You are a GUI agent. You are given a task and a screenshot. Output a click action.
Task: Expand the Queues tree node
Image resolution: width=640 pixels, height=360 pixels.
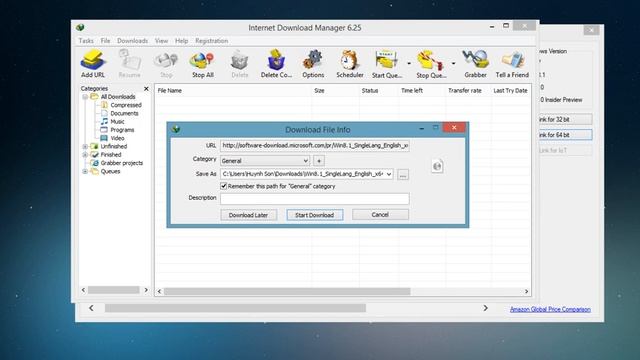click(85, 171)
